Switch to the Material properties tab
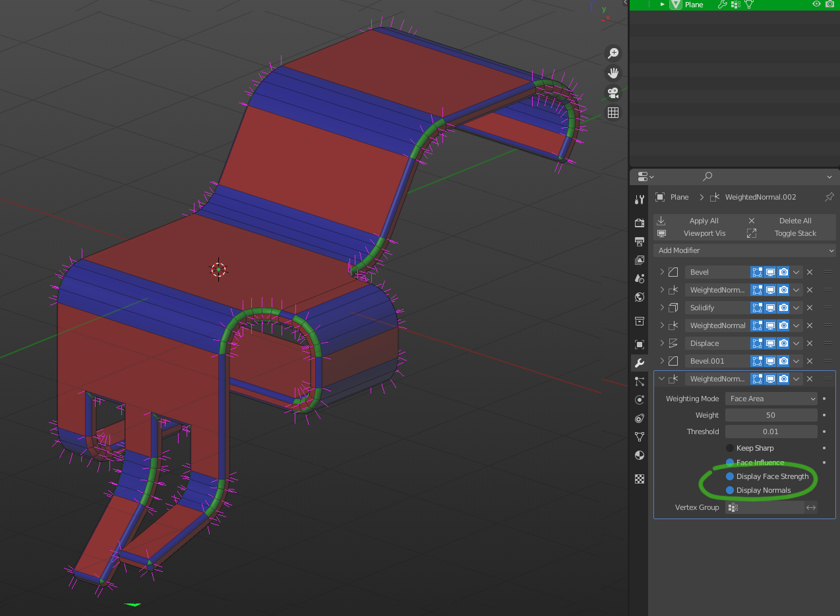840x616 pixels. pos(639,455)
